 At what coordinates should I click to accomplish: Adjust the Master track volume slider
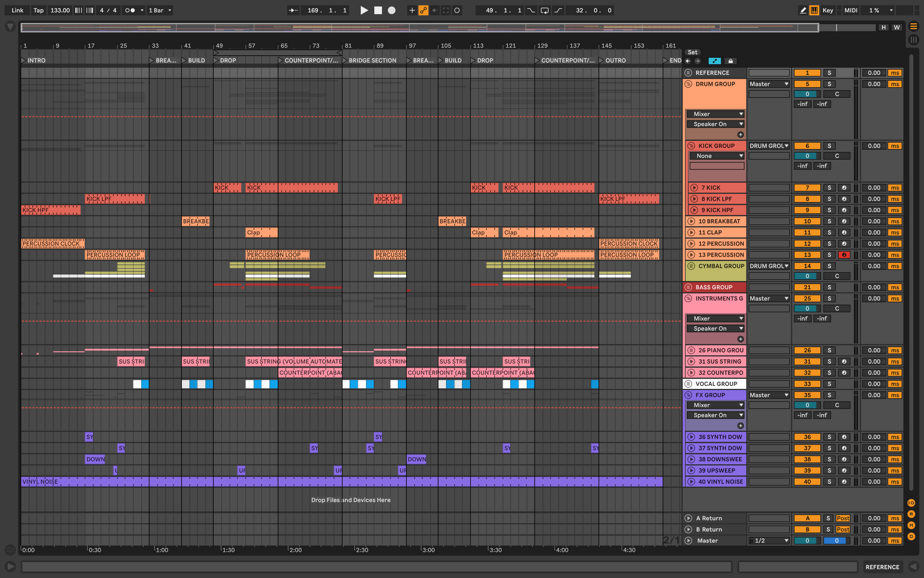807,540
